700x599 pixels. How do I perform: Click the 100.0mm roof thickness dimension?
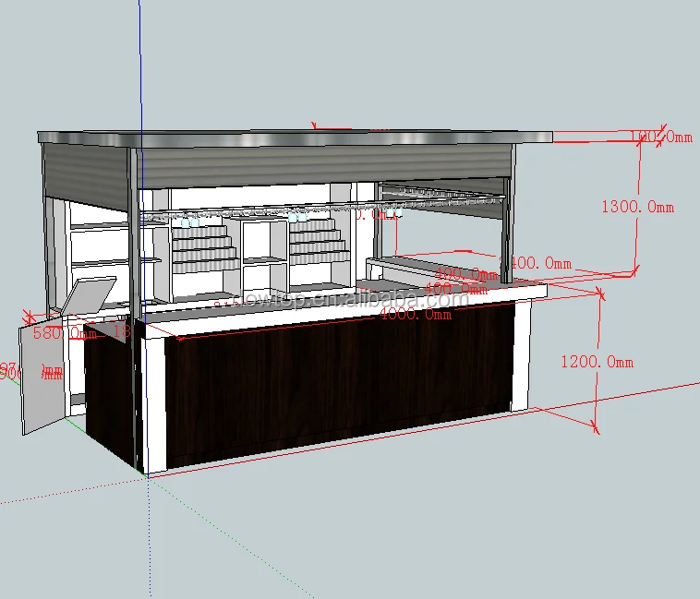pyautogui.click(x=661, y=138)
